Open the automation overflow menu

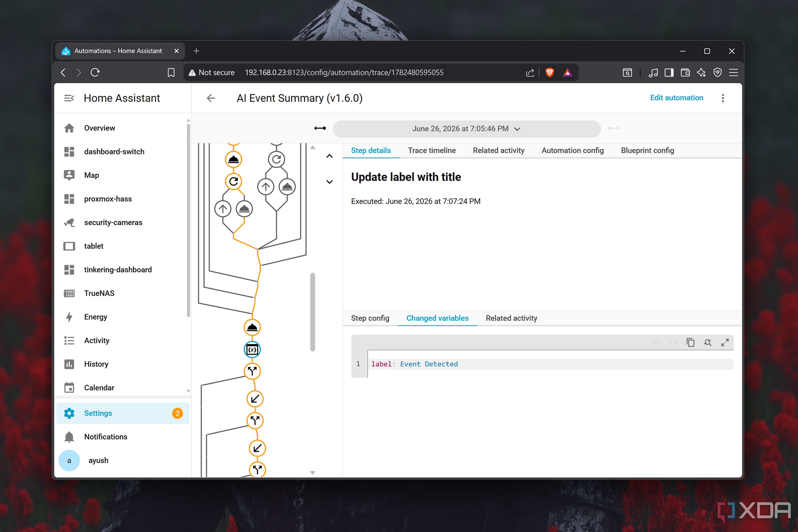point(723,98)
